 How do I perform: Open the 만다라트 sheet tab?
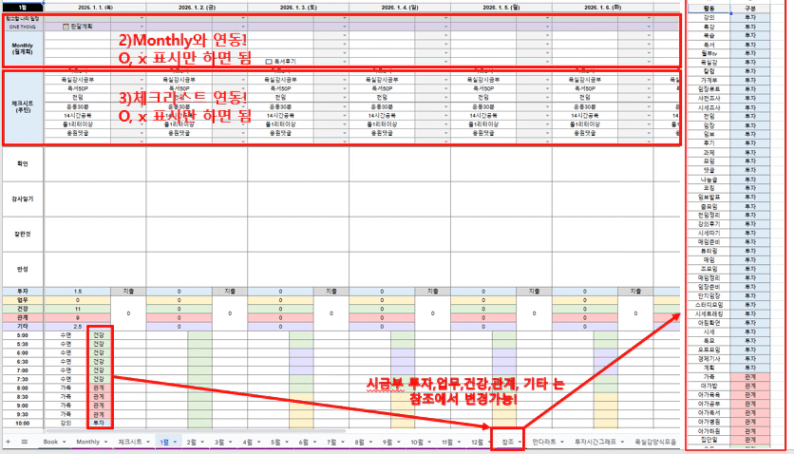pos(544,442)
